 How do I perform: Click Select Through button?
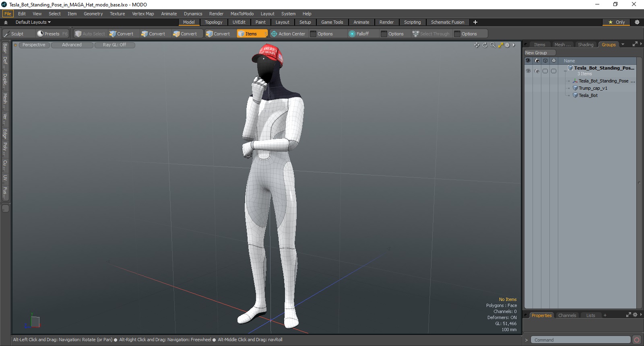(x=431, y=34)
